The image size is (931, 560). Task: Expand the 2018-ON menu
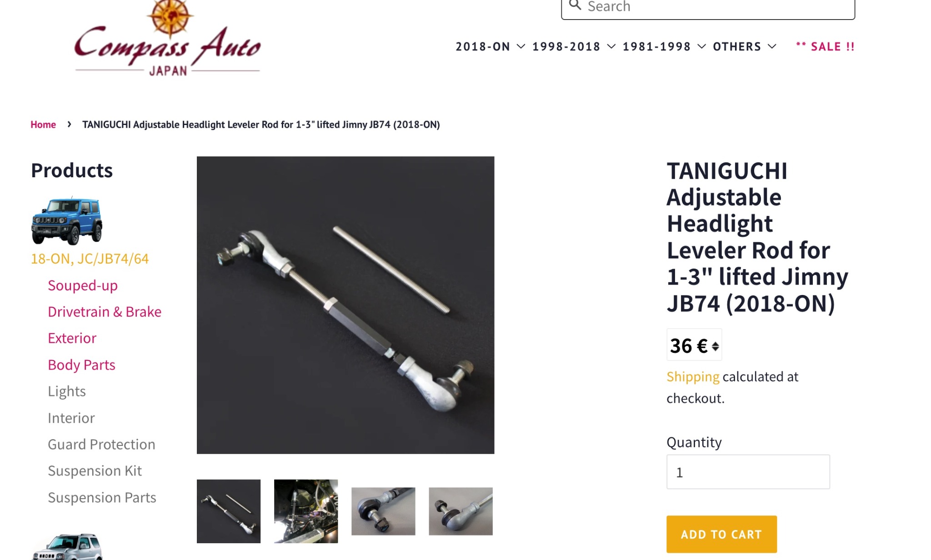click(x=491, y=47)
